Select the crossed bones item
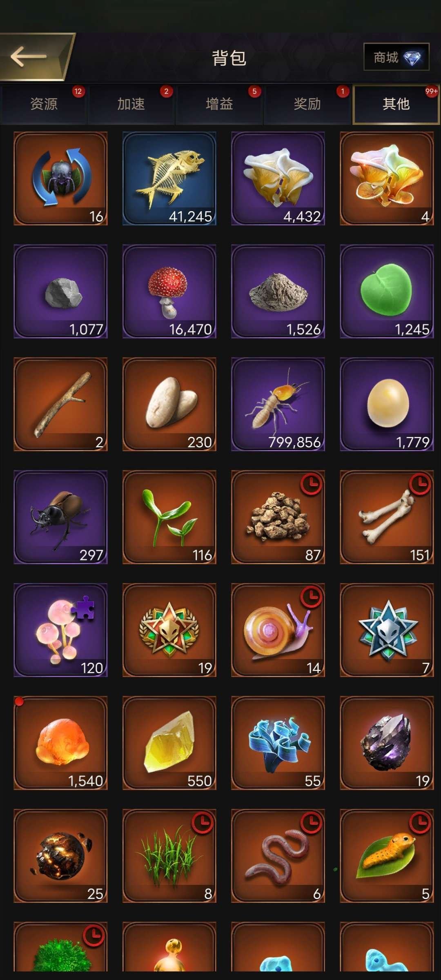Screen dimensions: 441x980 point(387,517)
